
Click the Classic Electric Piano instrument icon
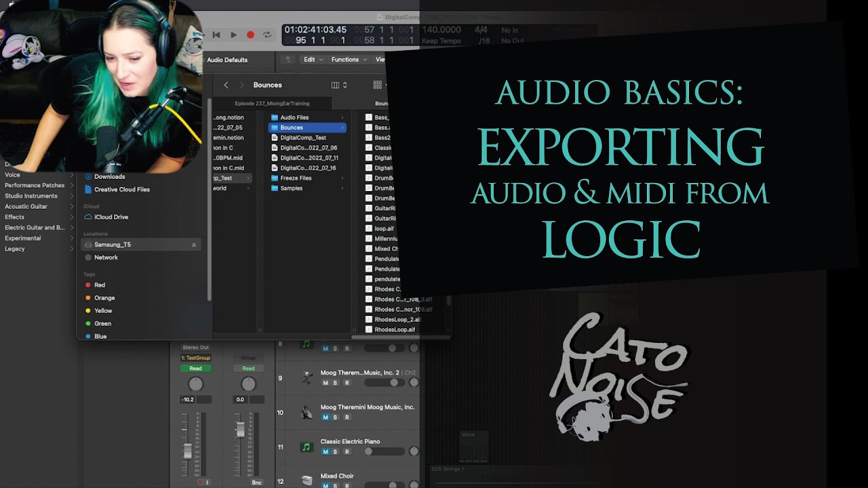(x=306, y=447)
